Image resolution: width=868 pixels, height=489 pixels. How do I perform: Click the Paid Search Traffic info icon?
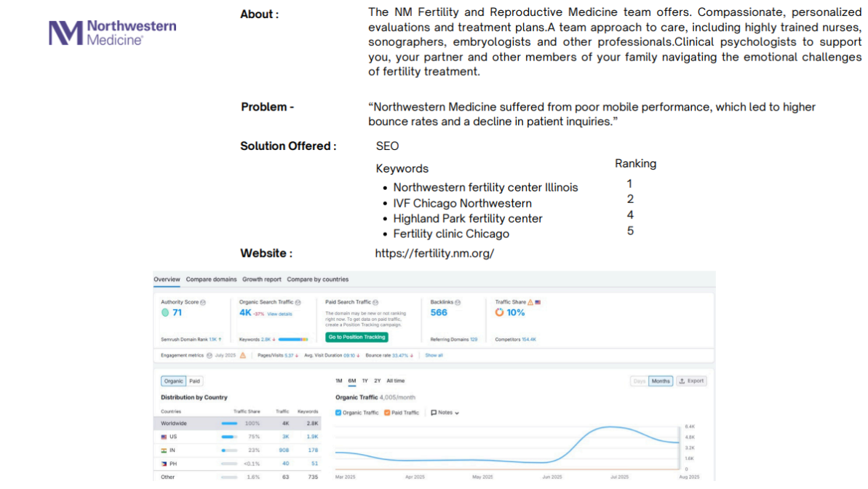coord(375,303)
